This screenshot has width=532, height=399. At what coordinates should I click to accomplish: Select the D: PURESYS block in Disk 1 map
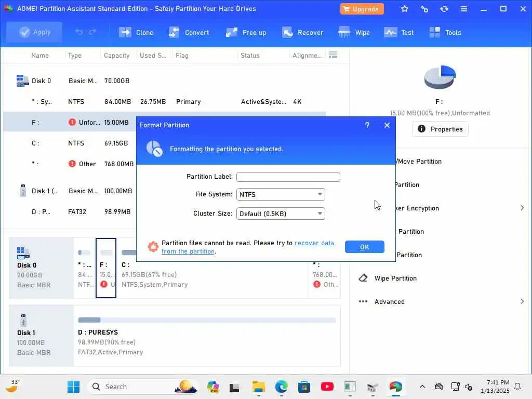207,336
